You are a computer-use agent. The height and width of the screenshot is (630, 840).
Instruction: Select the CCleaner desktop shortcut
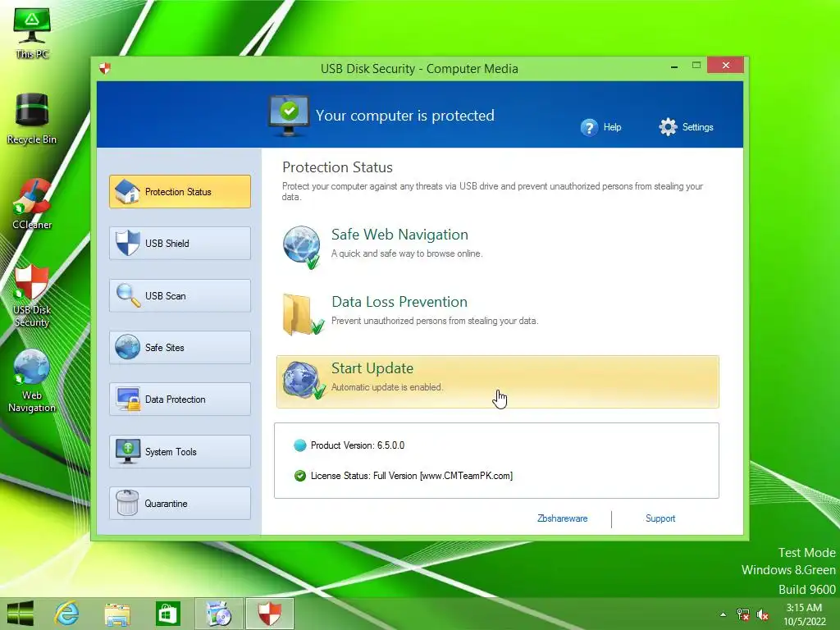tap(32, 204)
